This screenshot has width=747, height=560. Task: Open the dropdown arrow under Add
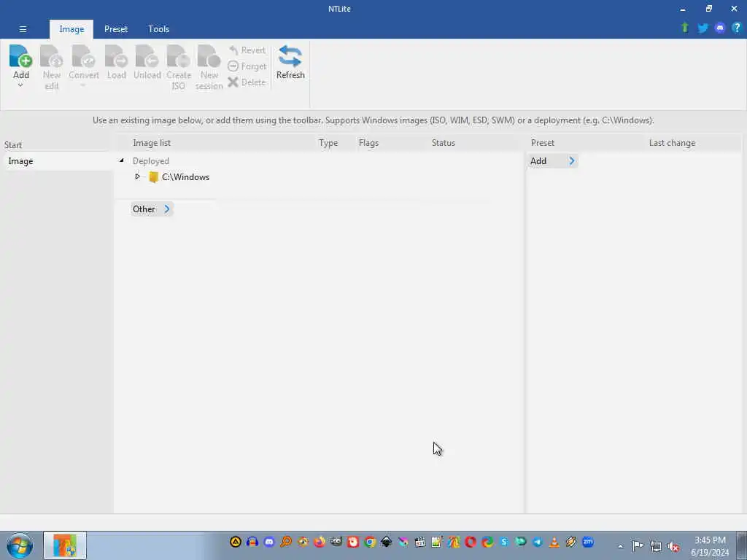20,86
